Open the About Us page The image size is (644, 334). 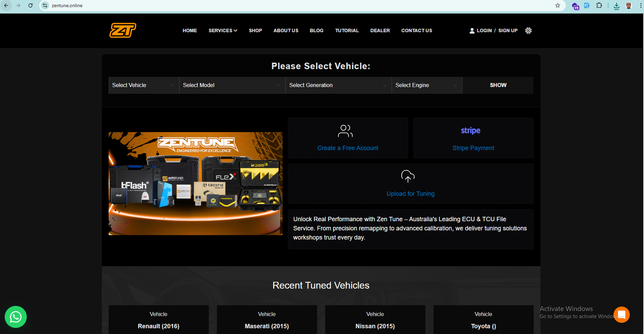click(286, 31)
